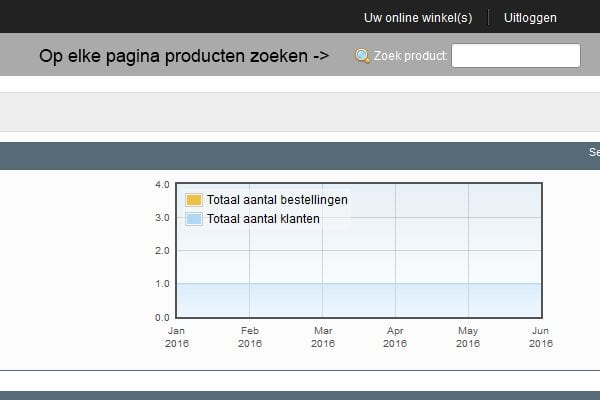Click the 'Apr 2016' axis label

click(395, 337)
